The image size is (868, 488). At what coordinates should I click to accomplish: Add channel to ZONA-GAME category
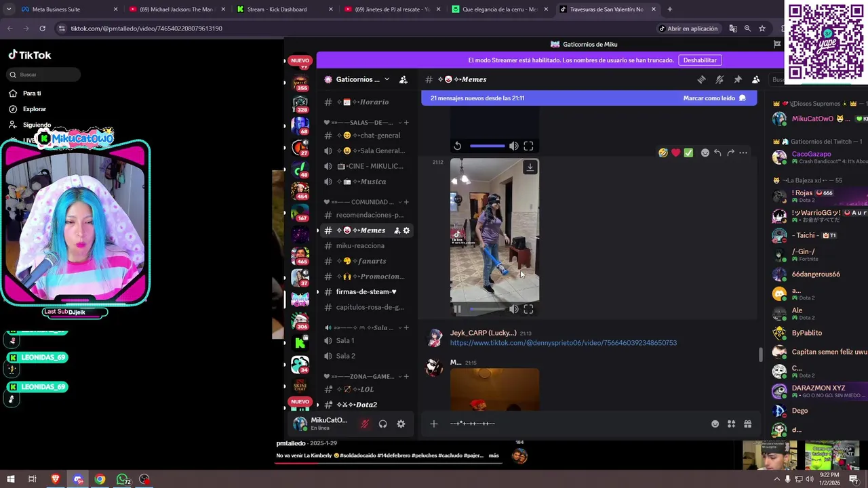click(x=406, y=376)
